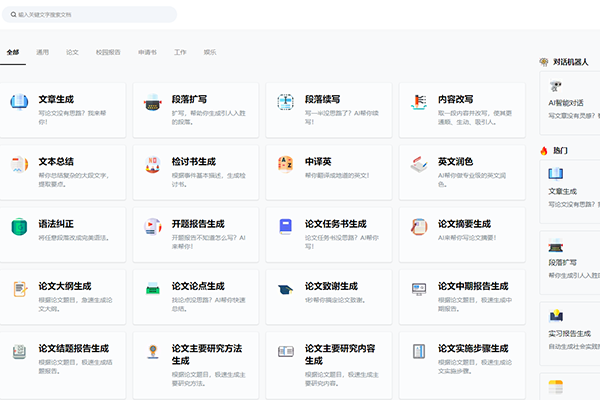Image resolution: width=600 pixels, height=400 pixels.
Task: Focus the keyword search input field
Action: tap(89, 15)
